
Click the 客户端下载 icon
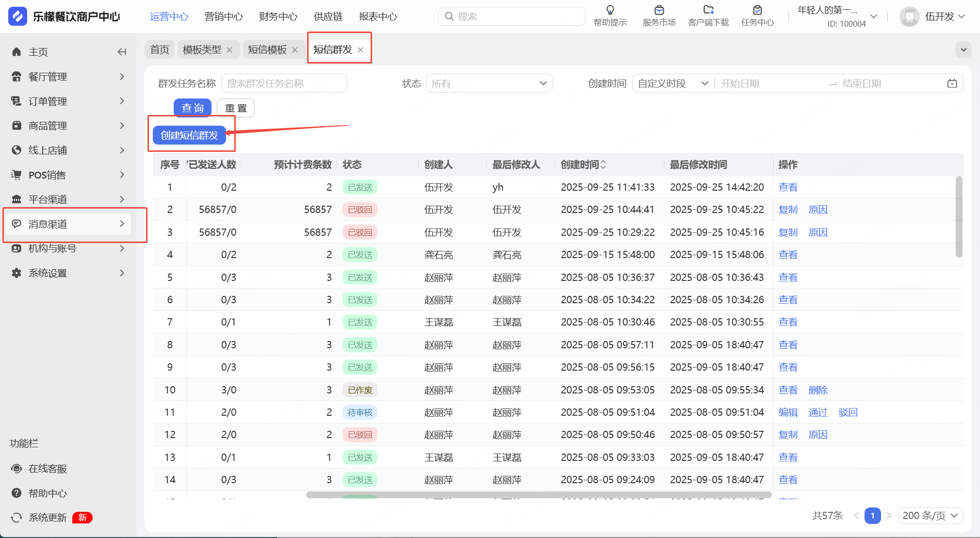tap(708, 10)
